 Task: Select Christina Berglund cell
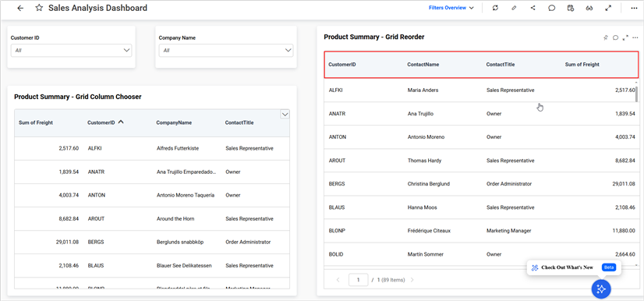(x=428, y=183)
